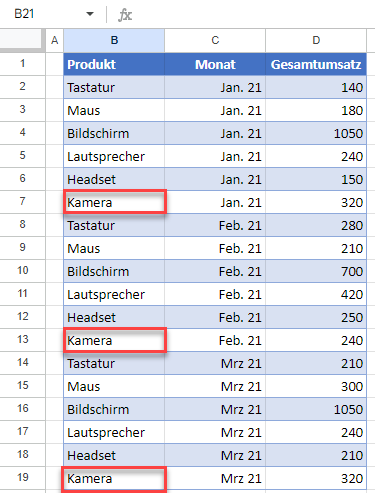Select column D header
This screenshot has height=493, width=375.
click(x=316, y=40)
